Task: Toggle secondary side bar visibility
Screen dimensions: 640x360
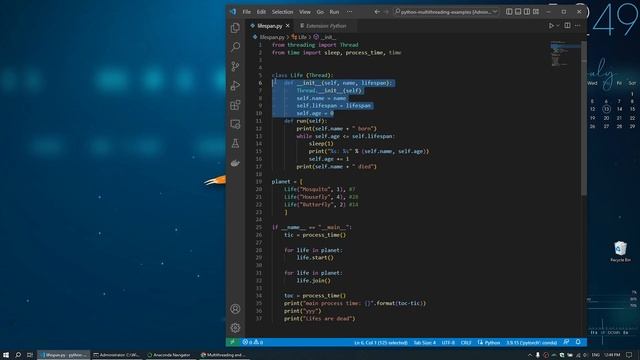Action: pos(527,12)
